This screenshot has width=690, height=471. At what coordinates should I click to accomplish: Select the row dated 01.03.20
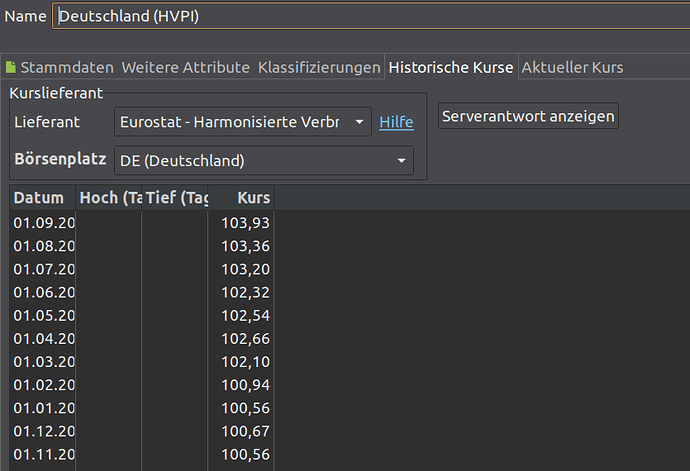141,361
